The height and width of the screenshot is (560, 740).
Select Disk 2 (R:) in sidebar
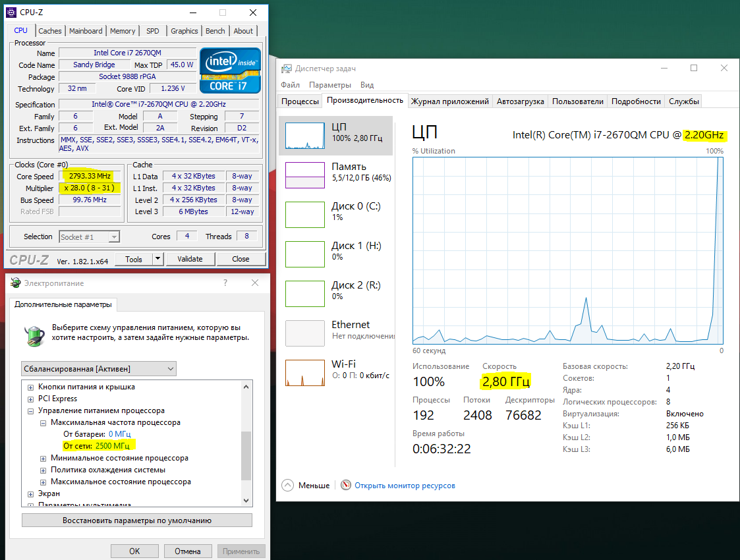point(336,294)
